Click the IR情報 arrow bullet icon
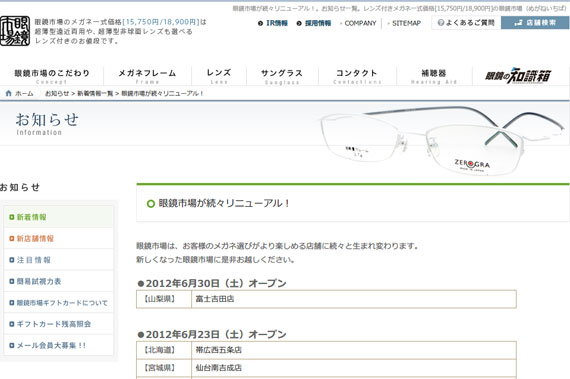The width and height of the screenshot is (570, 379). click(x=260, y=23)
